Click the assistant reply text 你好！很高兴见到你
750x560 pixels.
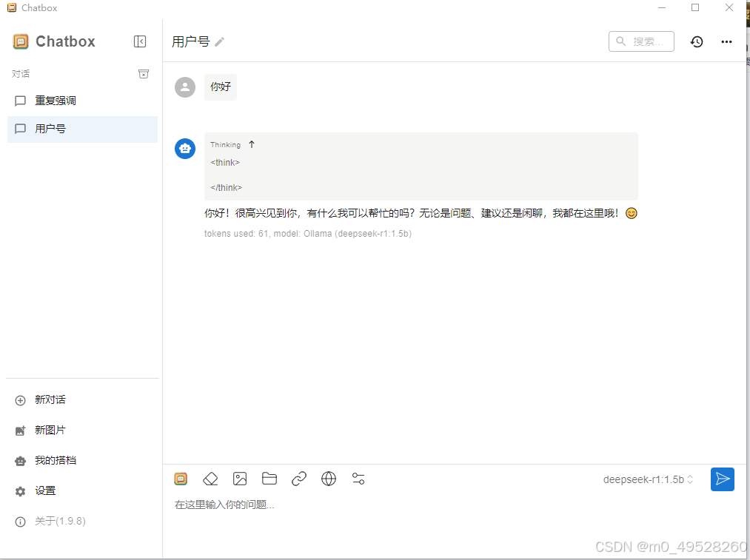coord(421,213)
